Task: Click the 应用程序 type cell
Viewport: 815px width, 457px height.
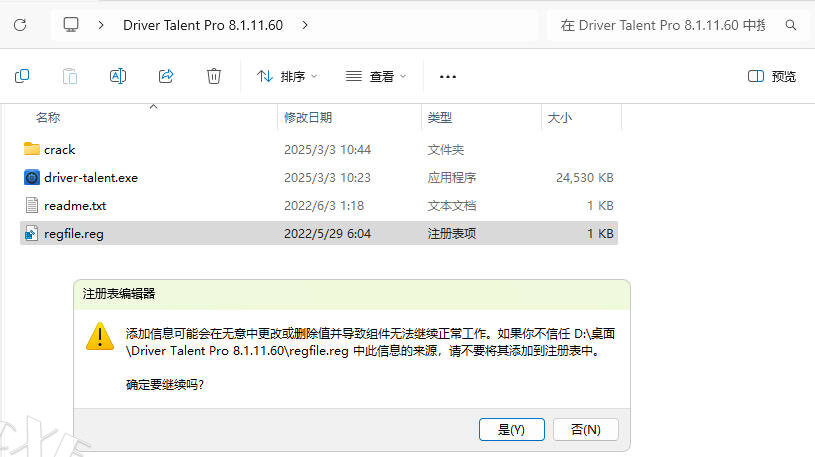Action: (x=452, y=178)
